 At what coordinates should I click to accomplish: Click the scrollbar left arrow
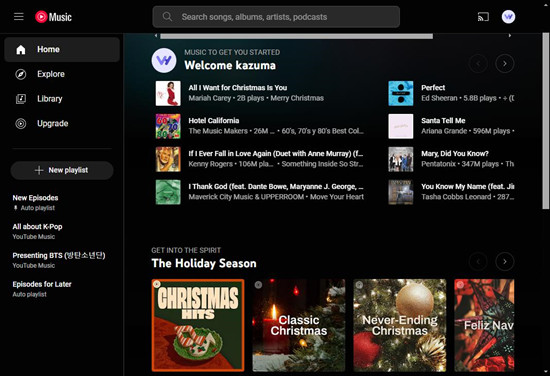tap(156, 35)
